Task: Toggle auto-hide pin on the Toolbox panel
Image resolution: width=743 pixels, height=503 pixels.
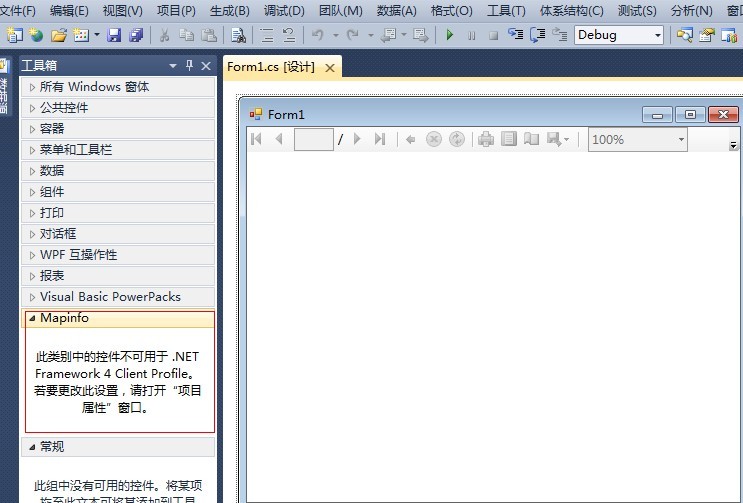Action: tap(190, 66)
